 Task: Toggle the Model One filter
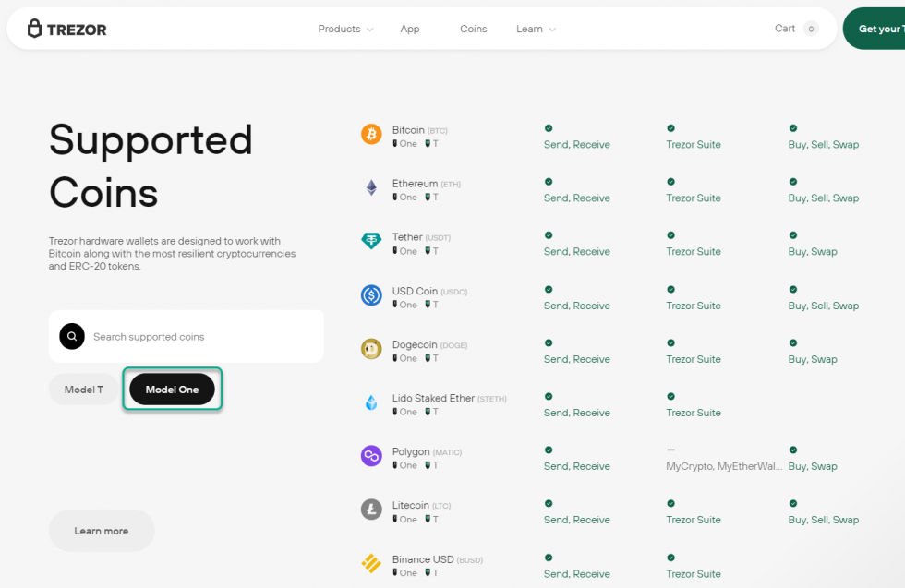click(172, 390)
